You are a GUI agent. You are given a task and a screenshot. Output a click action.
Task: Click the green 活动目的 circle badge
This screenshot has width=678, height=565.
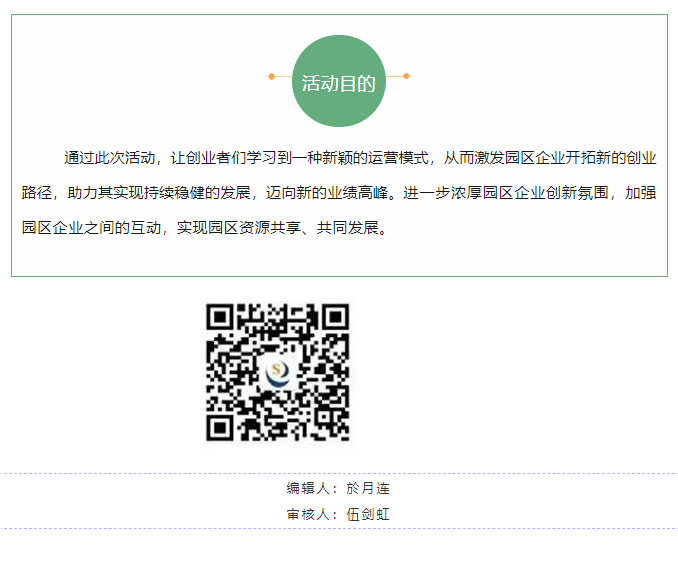[x=339, y=81]
